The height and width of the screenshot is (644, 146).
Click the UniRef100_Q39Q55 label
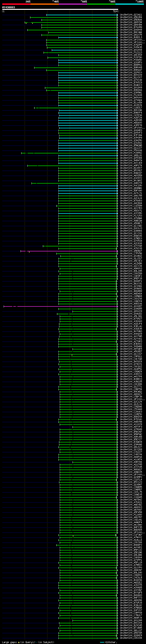click(x=131, y=309)
